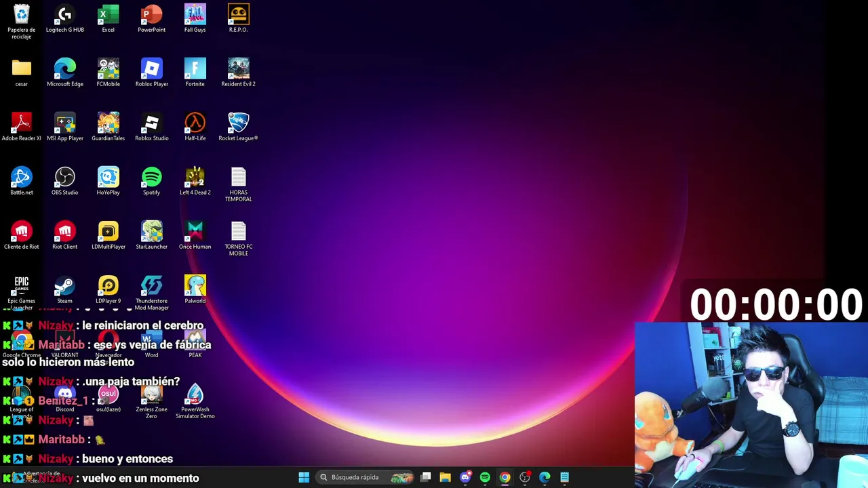Select the GuardianTales desktop icon
This screenshot has width=868, height=488.
pyautogui.click(x=108, y=127)
